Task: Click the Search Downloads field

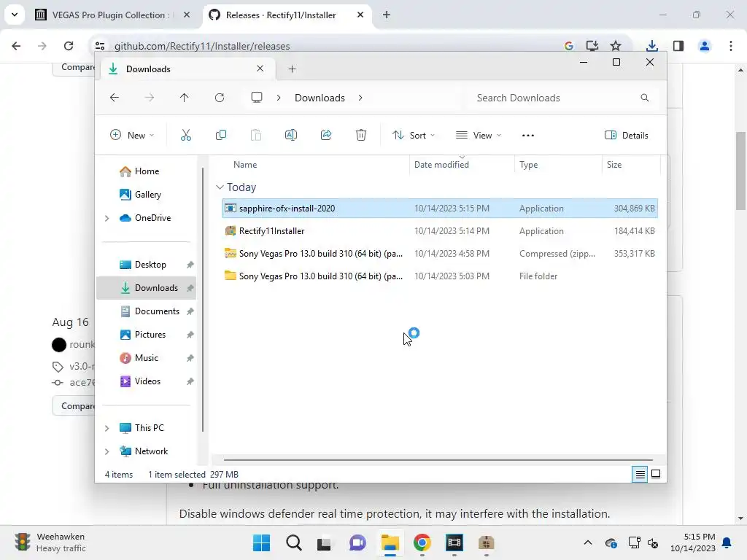Action: (562, 98)
